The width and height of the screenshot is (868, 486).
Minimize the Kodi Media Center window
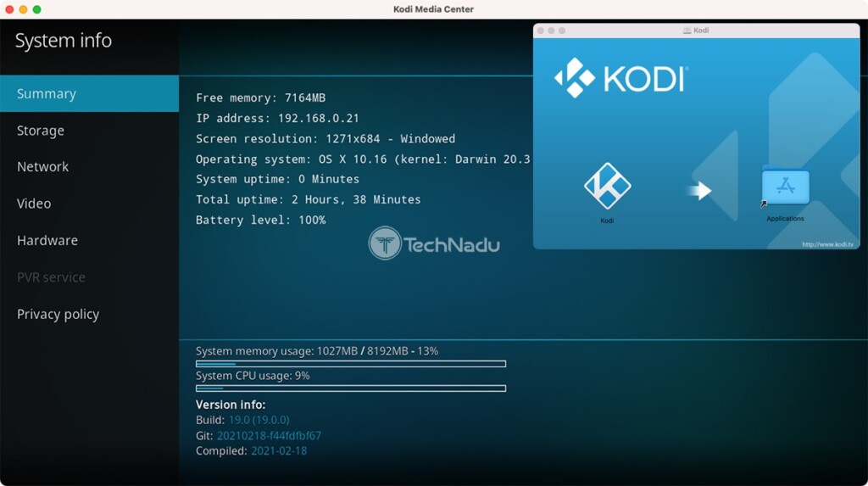pyautogui.click(x=23, y=9)
